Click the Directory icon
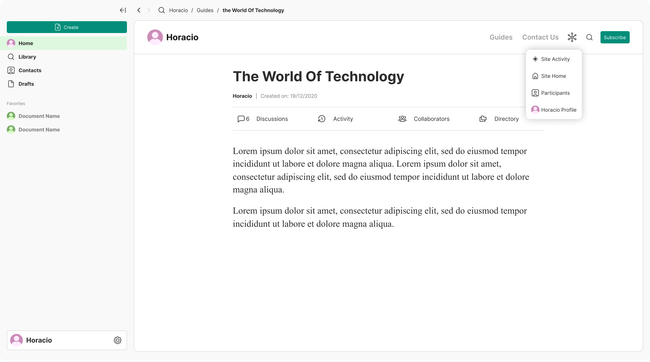 483,119
